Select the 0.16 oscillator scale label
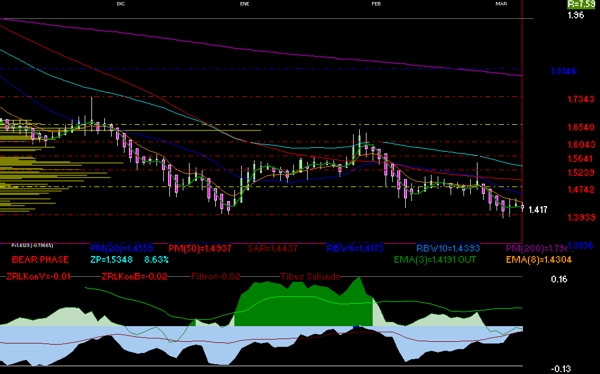The width and height of the screenshot is (600, 374). pyautogui.click(x=559, y=279)
